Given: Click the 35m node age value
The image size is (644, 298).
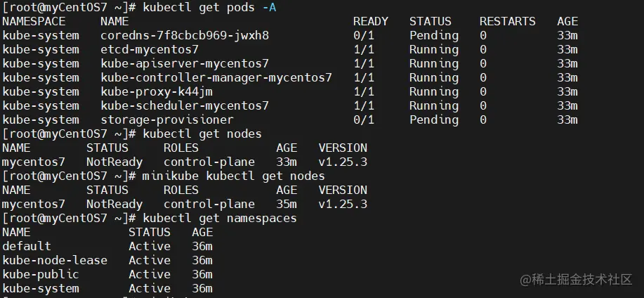Looking at the screenshot, I should [286, 204].
